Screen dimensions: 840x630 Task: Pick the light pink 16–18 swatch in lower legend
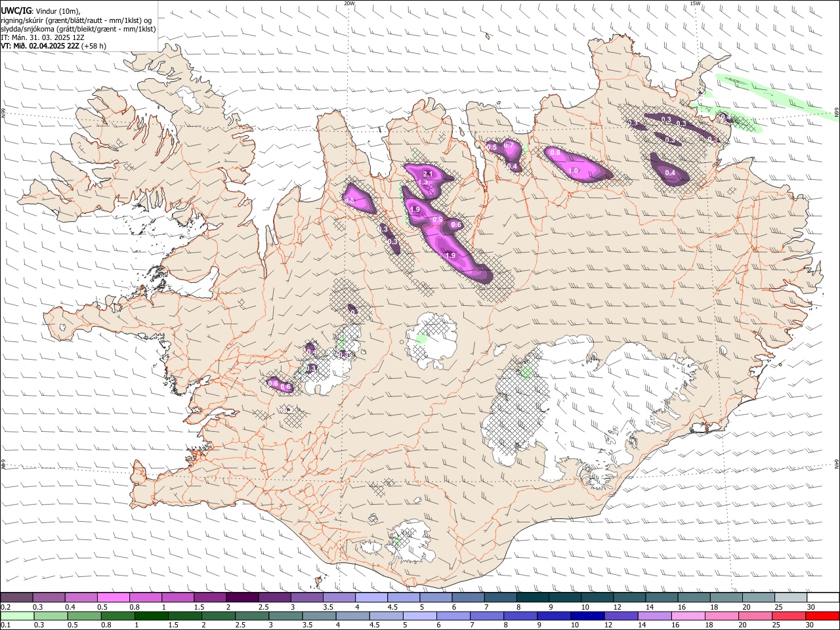pyautogui.click(x=688, y=615)
